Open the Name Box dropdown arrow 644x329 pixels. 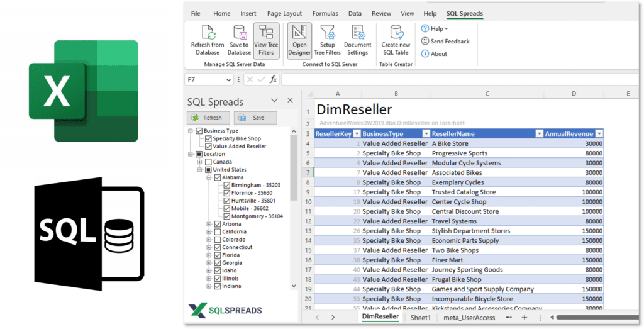pos(229,80)
